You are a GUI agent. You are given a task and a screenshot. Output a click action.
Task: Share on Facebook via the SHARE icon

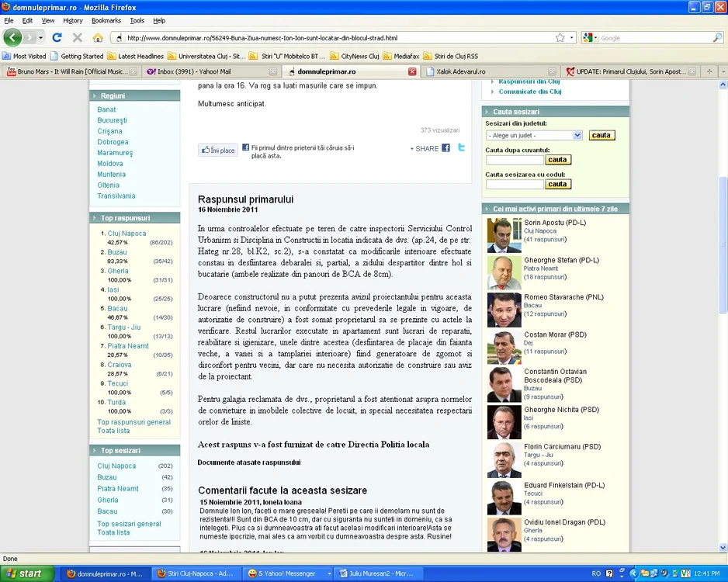(445, 148)
